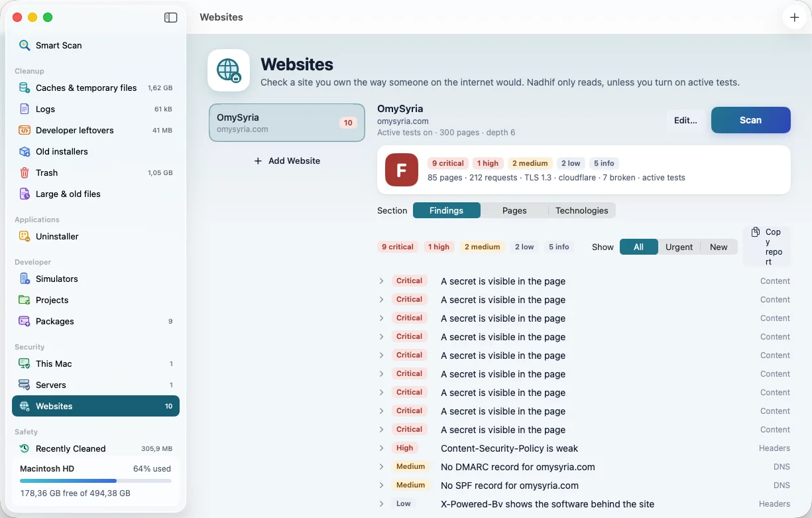
Task: Filter by the 2 medium chip above findings
Action: (x=483, y=247)
